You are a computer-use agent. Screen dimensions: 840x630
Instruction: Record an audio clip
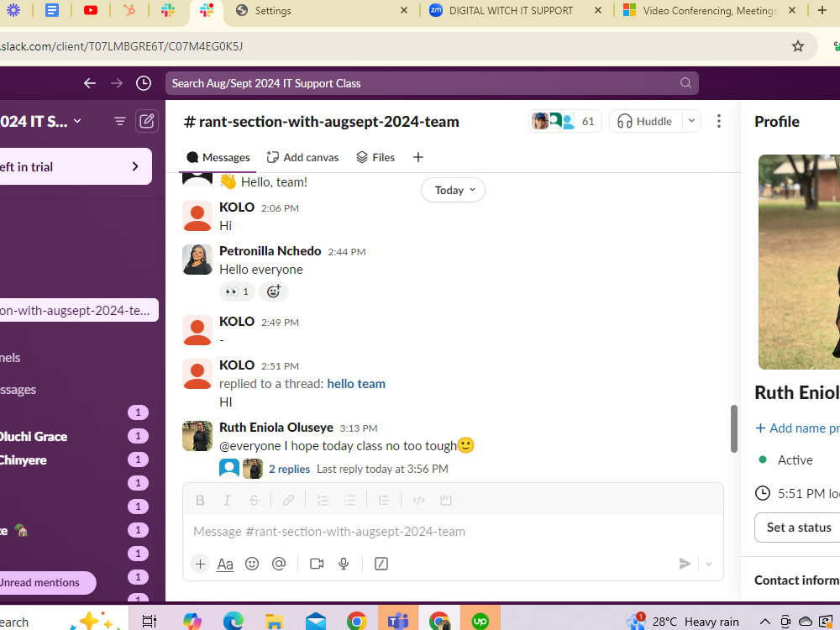(344, 564)
